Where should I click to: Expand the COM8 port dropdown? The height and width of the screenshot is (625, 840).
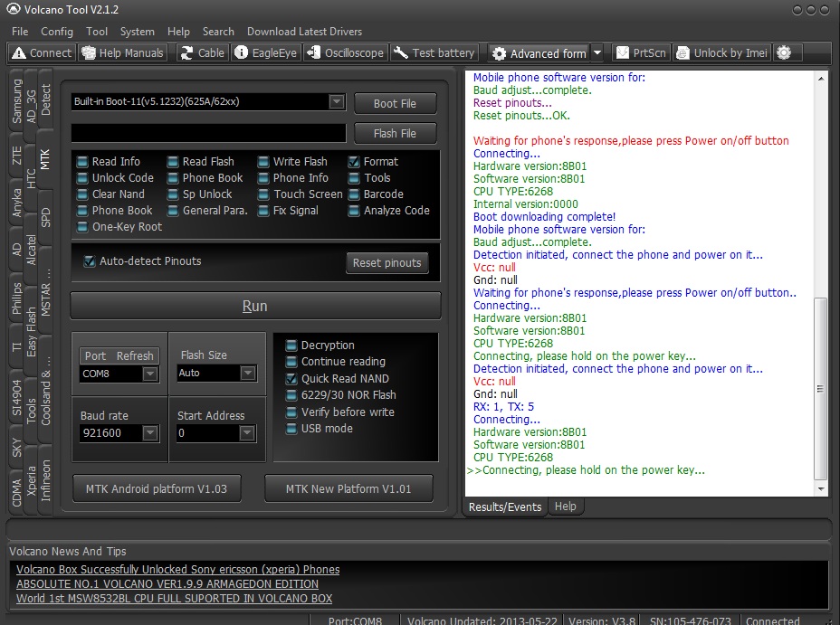tap(150, 374)
